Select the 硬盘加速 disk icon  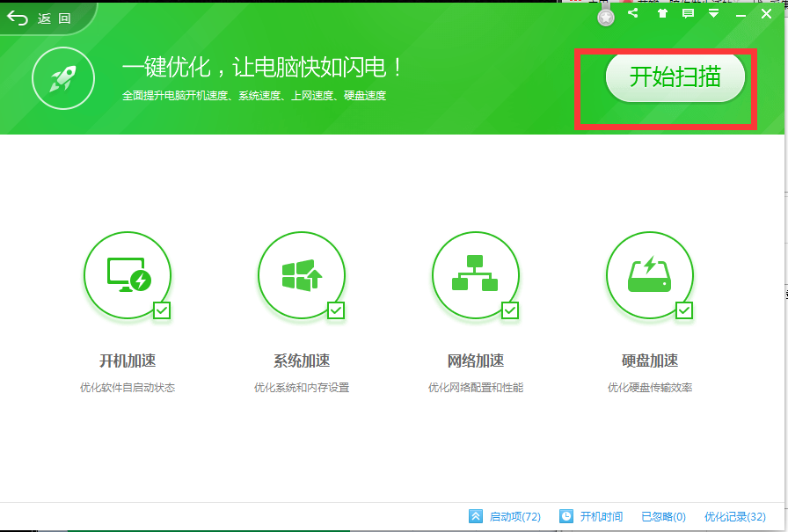[650, 274]
